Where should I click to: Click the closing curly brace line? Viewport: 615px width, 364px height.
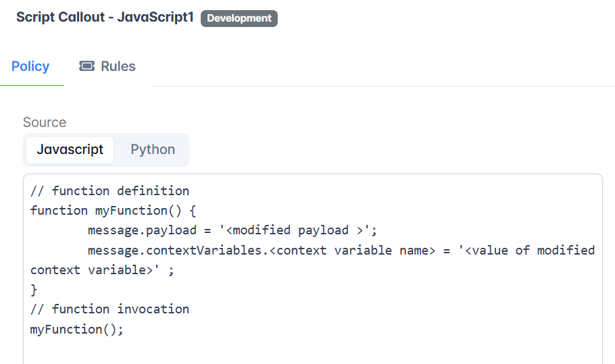[x=34, y=290]
